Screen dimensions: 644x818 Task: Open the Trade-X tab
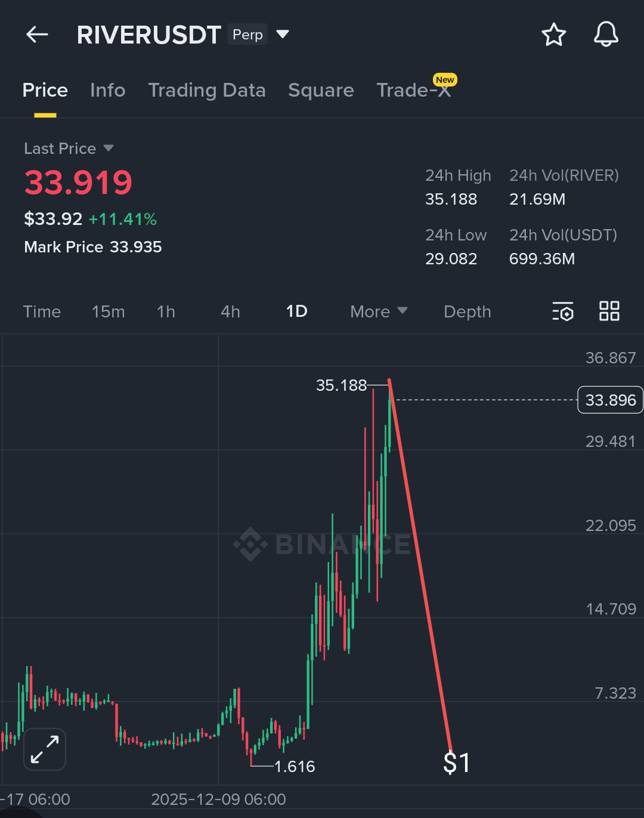[413, 90]
